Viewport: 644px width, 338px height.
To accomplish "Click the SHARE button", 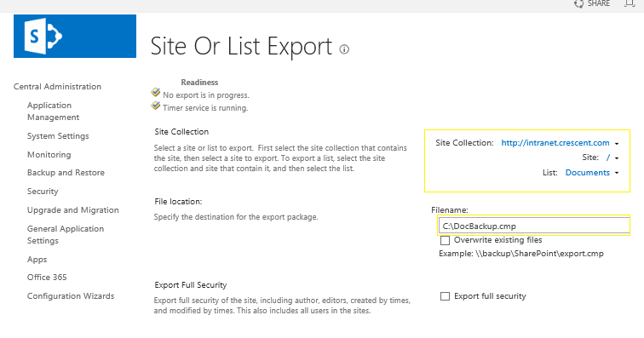I will click(x=598, y=3).
